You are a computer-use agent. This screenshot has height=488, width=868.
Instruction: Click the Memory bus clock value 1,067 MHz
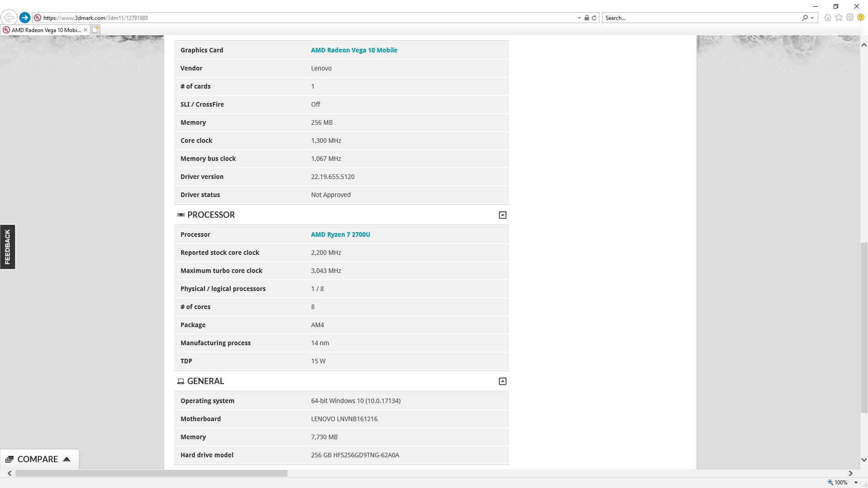tap(326, 159)
